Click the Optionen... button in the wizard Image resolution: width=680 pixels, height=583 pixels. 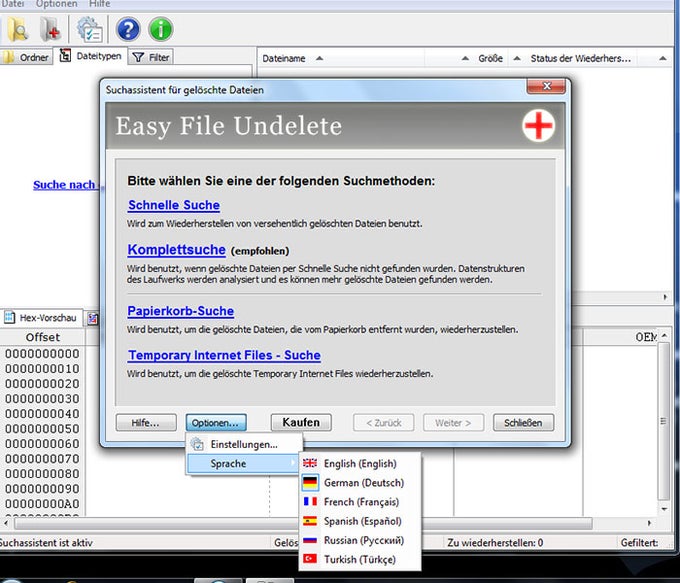click(216, 423)
